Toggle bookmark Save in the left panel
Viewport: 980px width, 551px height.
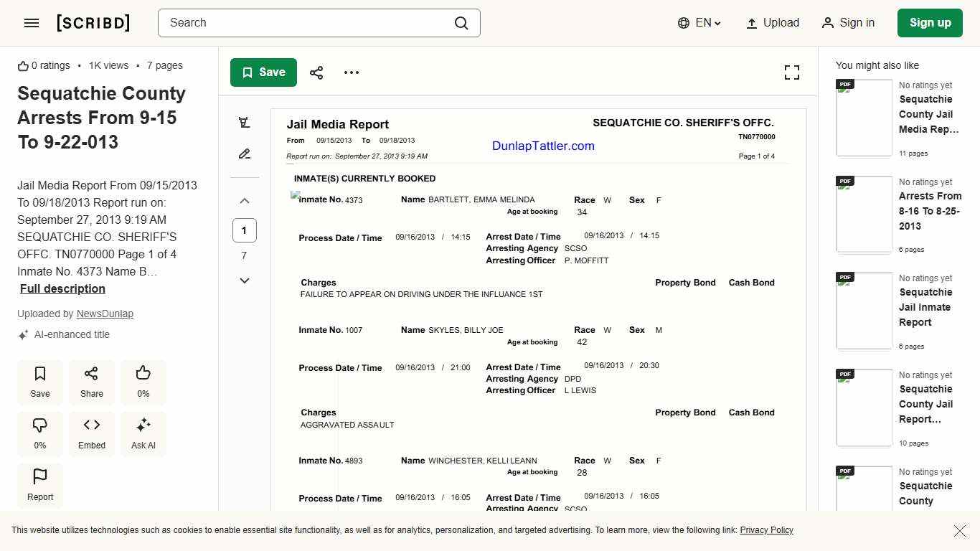click(x=40, y=382)
